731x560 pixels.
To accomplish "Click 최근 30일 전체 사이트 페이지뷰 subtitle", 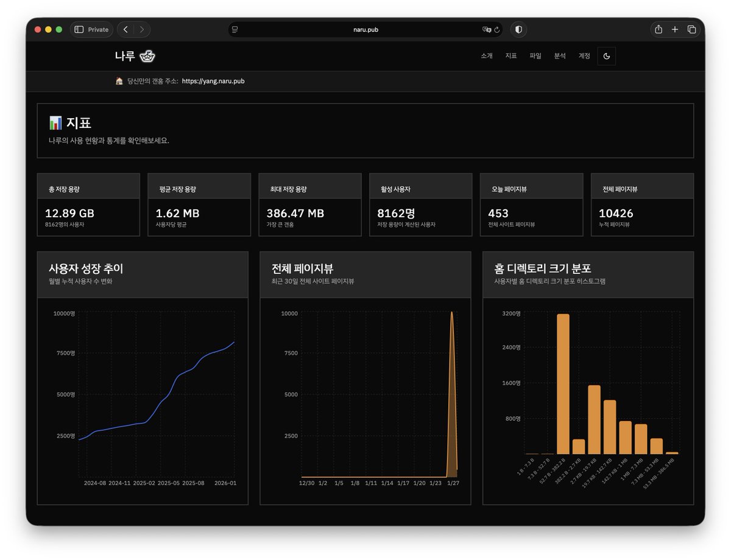I will coord(313,281).
